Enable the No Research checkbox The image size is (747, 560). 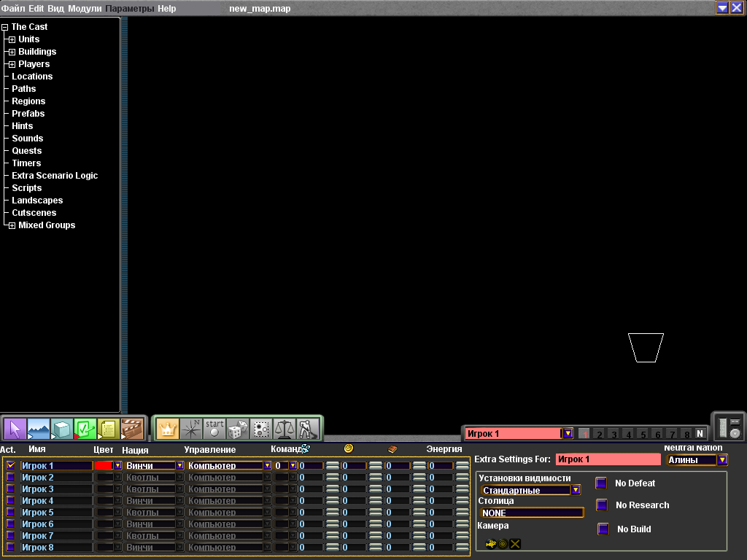point(602,505)
